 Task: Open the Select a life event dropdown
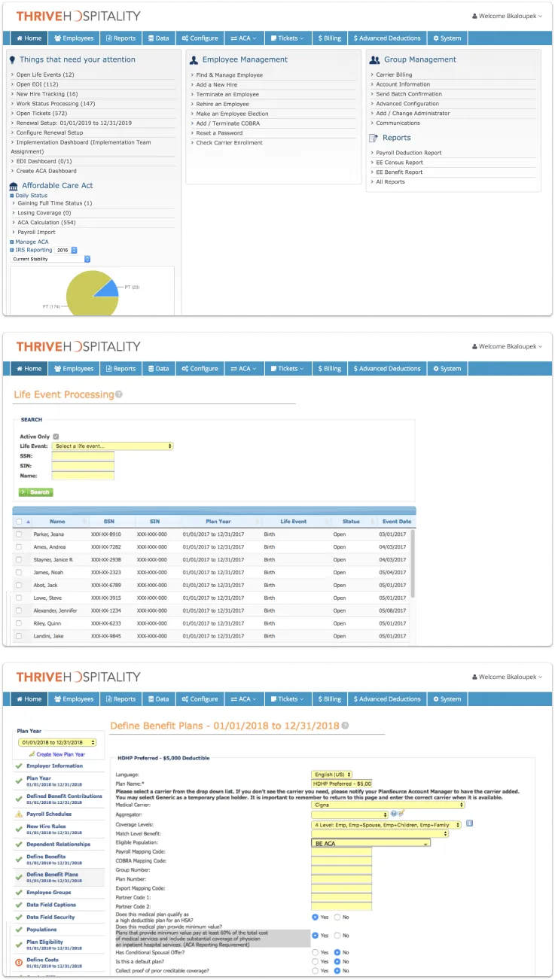point(113,446)
